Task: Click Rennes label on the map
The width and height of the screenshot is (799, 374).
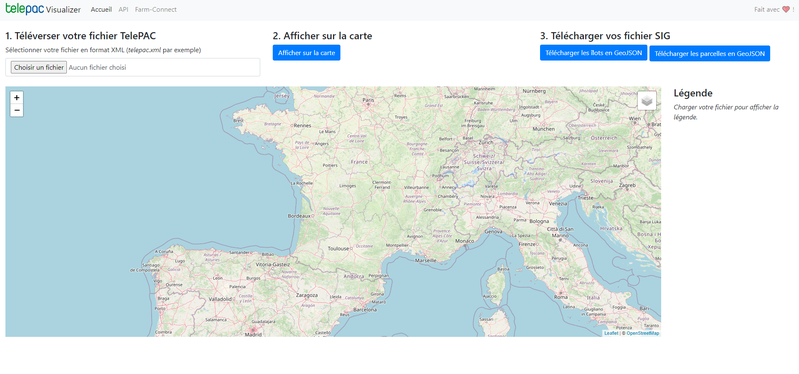Action: click(x=303, y=125)
